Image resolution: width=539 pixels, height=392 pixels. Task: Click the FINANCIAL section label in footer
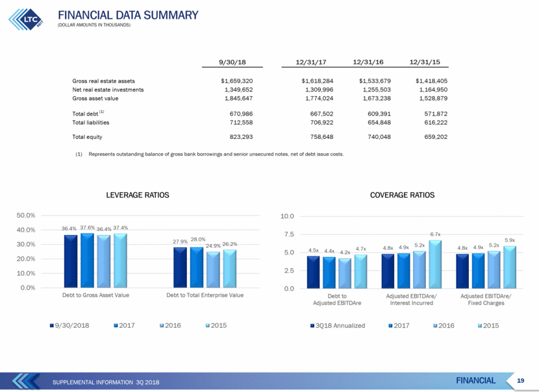tap(476, 381)
